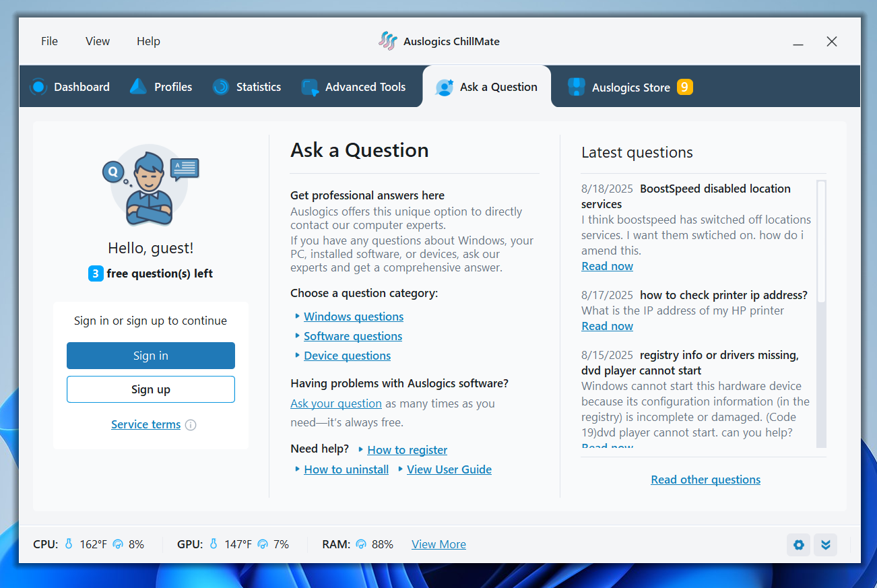Click the Advanced Tools icon
877x588 pixels.
[x=310, y=86]
